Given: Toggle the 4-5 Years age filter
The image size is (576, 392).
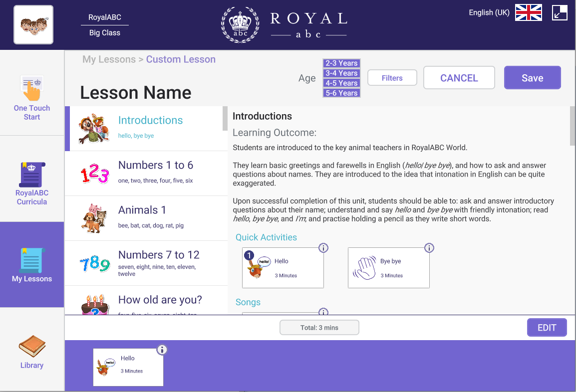Looking at the screenshot, I should (x=341, y=83).
